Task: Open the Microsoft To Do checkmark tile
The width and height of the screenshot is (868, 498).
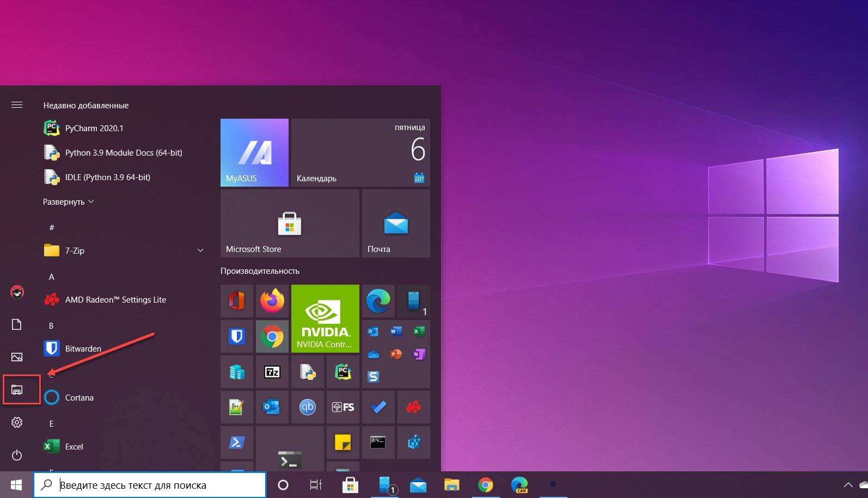Action: pos(378,407)
